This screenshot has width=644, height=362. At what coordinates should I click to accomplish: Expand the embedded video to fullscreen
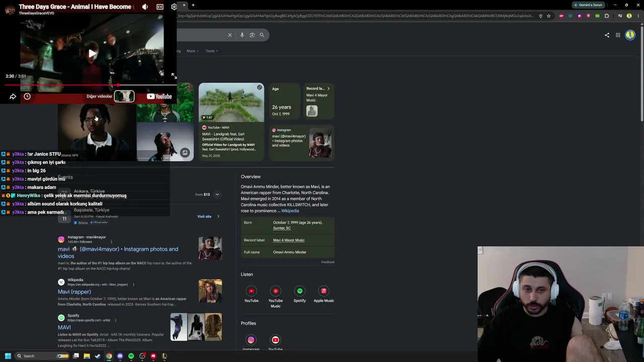(174, 76)
